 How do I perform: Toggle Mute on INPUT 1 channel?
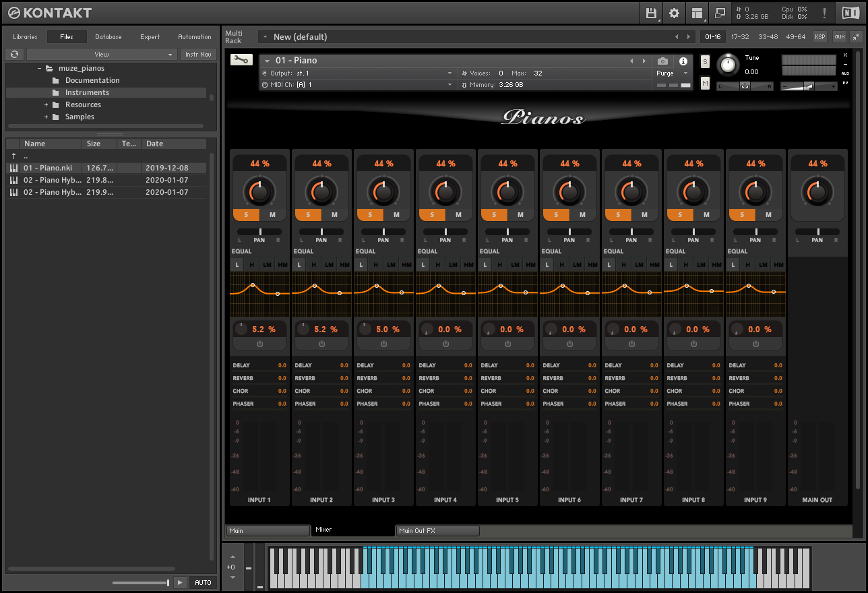pyautogui.click(x=273, y=214)
